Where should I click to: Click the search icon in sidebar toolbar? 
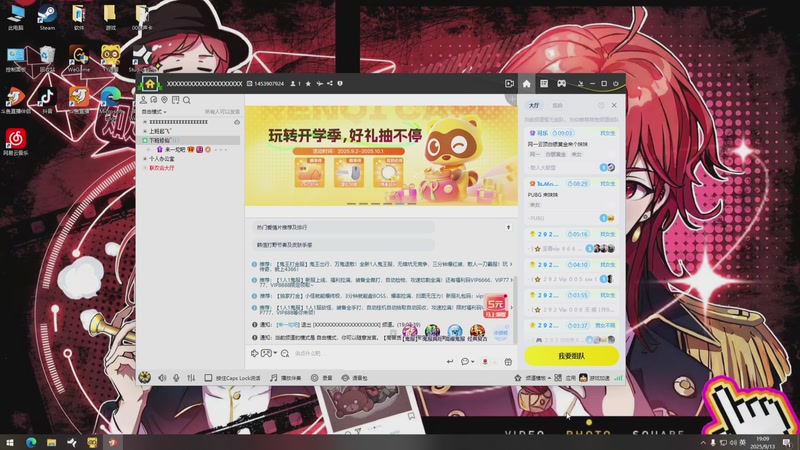pyautogui.click(x=187, y=100)
